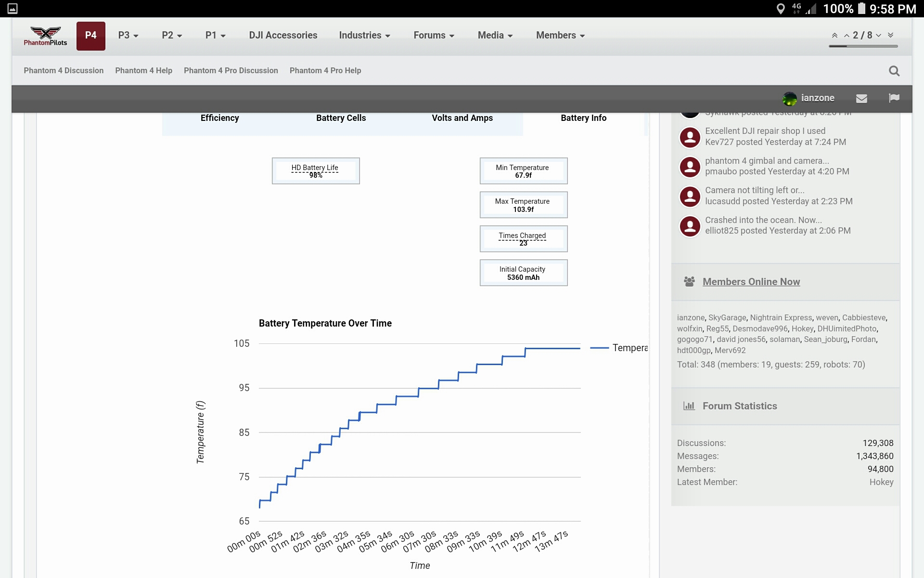The height and width of the screenshot is (578, 924).
Task: Open the Forums dropdown menu
Action: pos(434,35)
